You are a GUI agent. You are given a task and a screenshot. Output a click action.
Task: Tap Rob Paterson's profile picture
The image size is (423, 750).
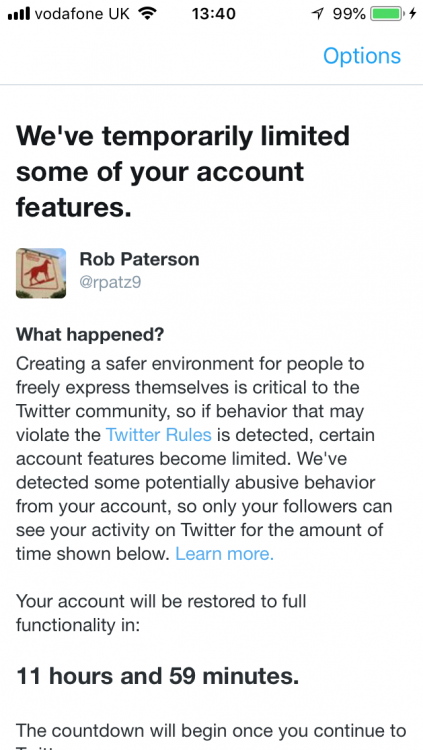pyautogui.click(x=41, y=273)
